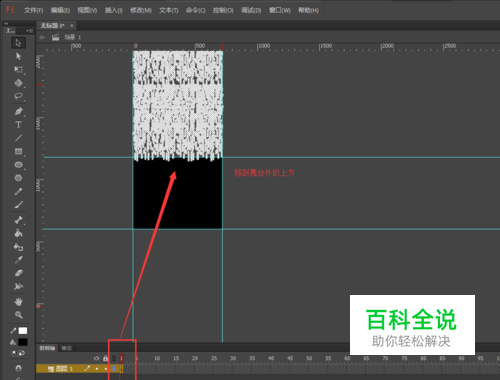Toggle show all layers as outlines
Screen dimensions: 500x380
[x=114, y=358]
